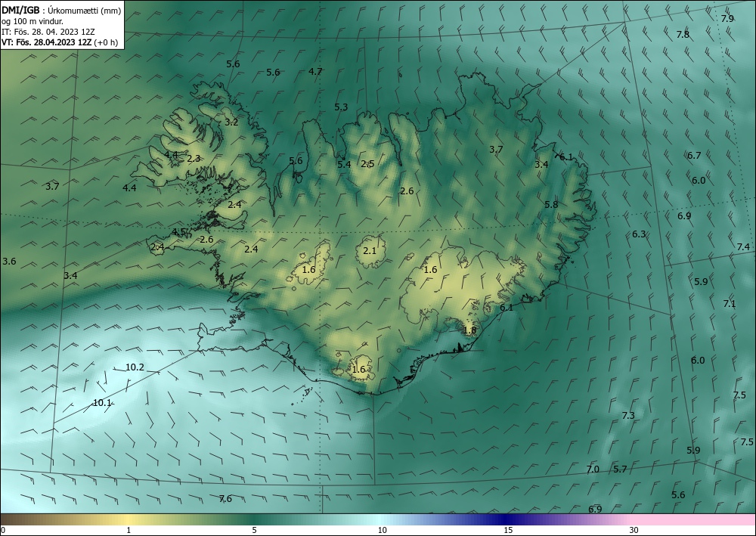Click the 5.3 value label
The height and width of the screenshot is (536, 756).
coord(341,107)
